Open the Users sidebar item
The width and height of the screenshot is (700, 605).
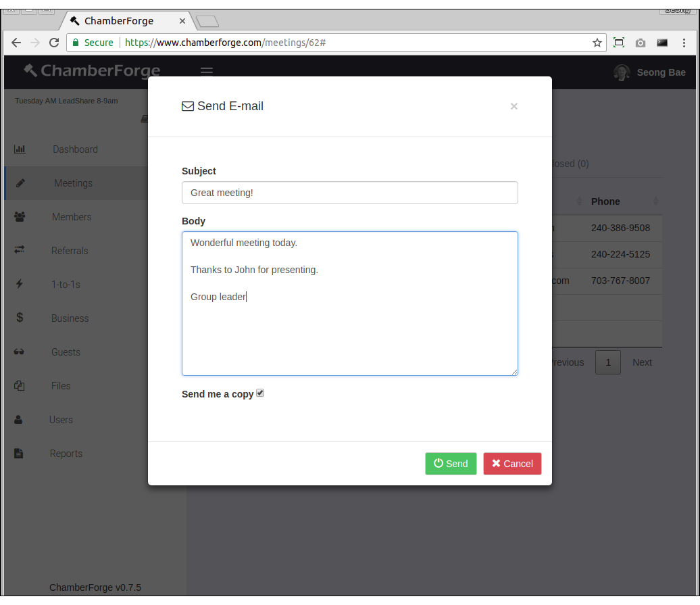61,420
